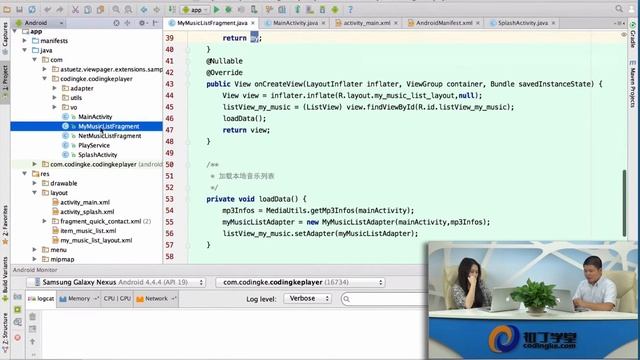Image resolution: width=640 pixels, height=360 pixels.
Task: Open Replace toolbar icon
Action: coord(129,9)
